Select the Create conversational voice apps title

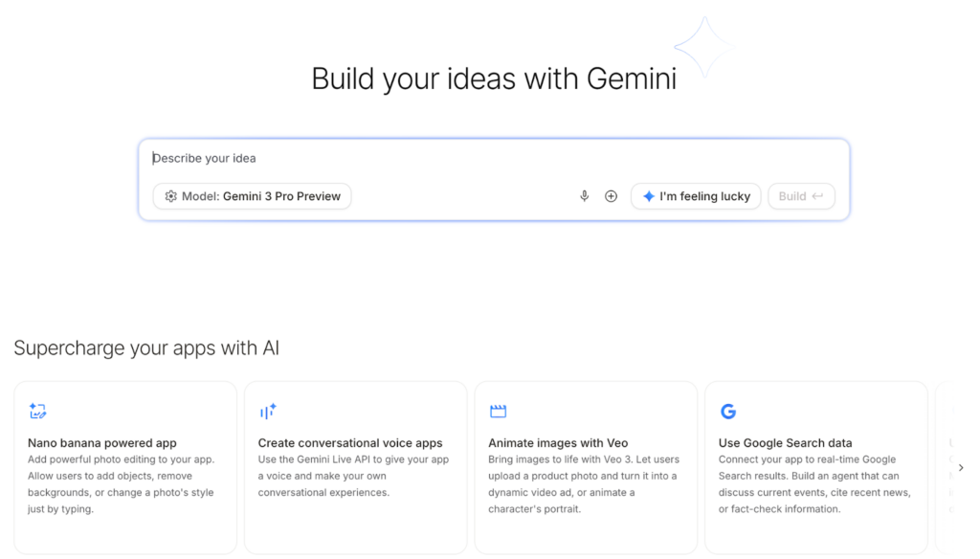[350, 443]
